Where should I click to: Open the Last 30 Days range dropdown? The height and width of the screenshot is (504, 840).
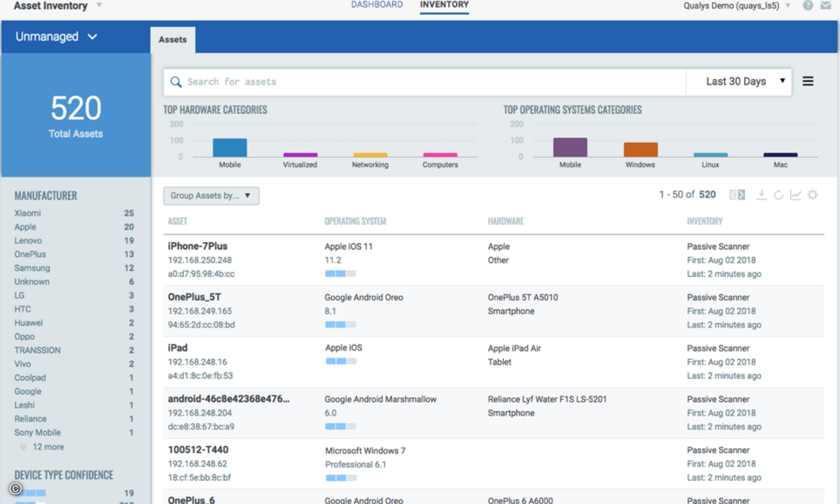click(x=739, y=81)
